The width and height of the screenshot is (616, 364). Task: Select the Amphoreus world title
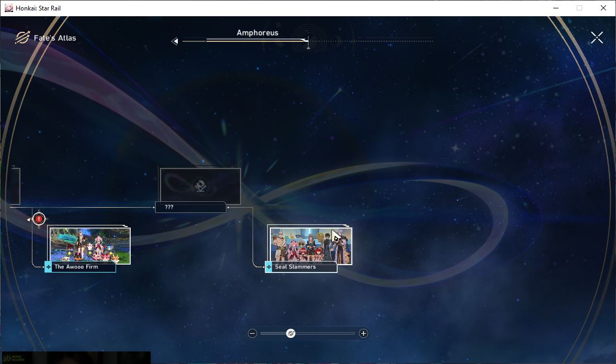coord(257,32)
